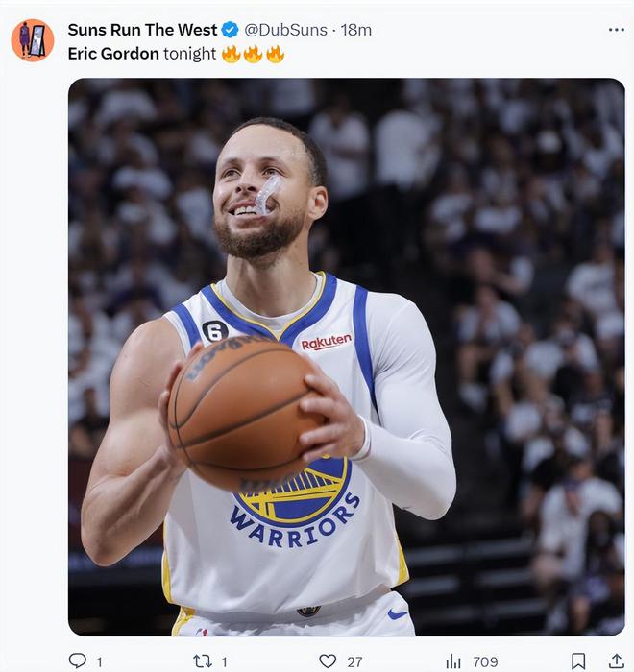The width and height of the screenshot is (634, 672).
Task: Click the share upload arrow icon
Action: tap(616, 660)
